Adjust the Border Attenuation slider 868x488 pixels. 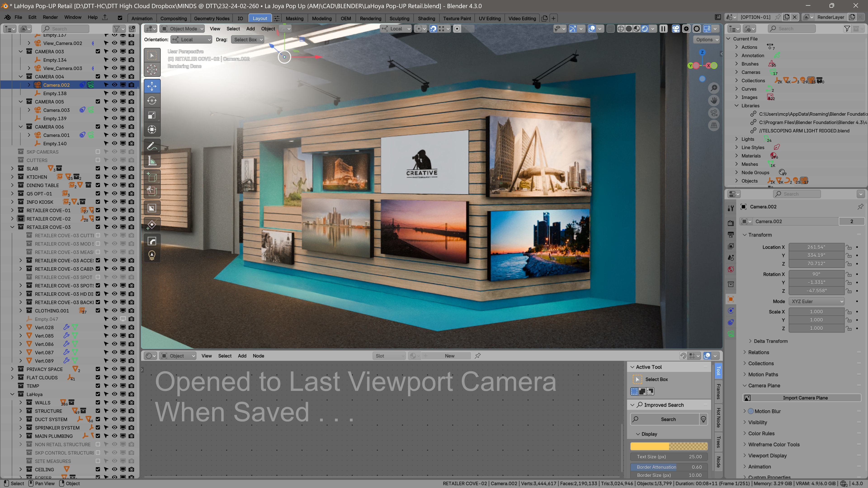coord(669,467)
